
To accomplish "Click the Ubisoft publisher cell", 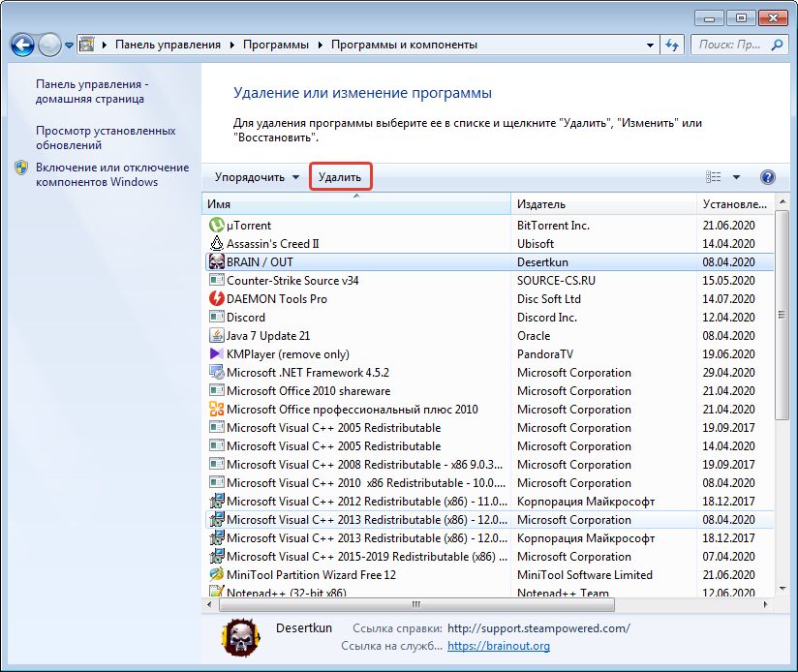I will pos(536,244).
